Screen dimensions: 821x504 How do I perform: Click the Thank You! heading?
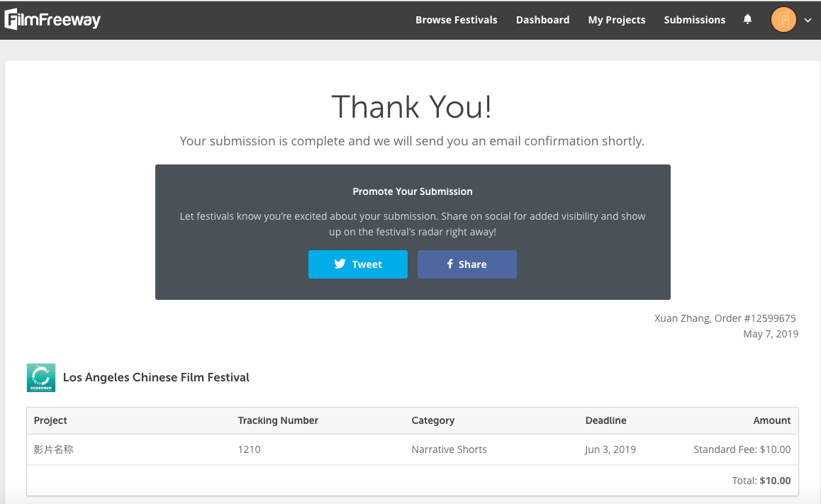tap(411, 107)
